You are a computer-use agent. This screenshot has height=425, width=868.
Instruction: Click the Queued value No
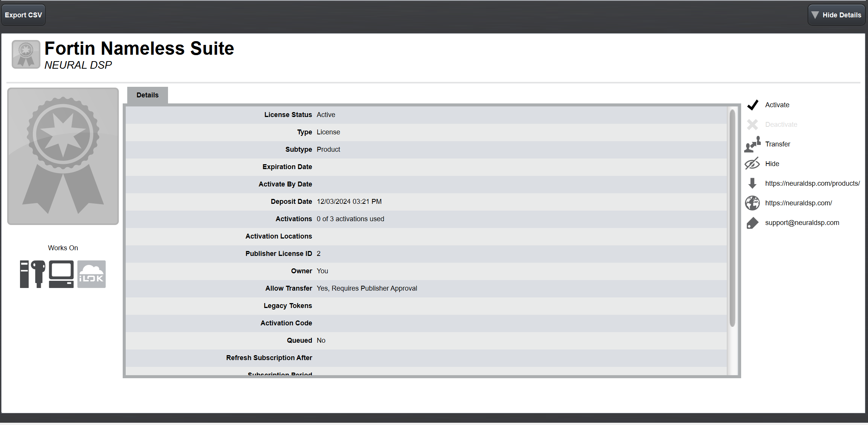(321, 340)
